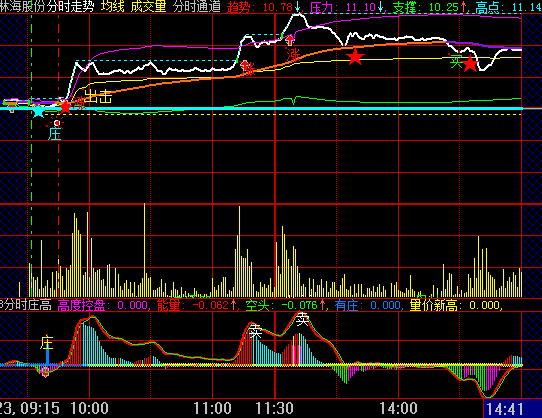Click the 09:15 time axis label
542x418 pixels.
tap(40, 408)
